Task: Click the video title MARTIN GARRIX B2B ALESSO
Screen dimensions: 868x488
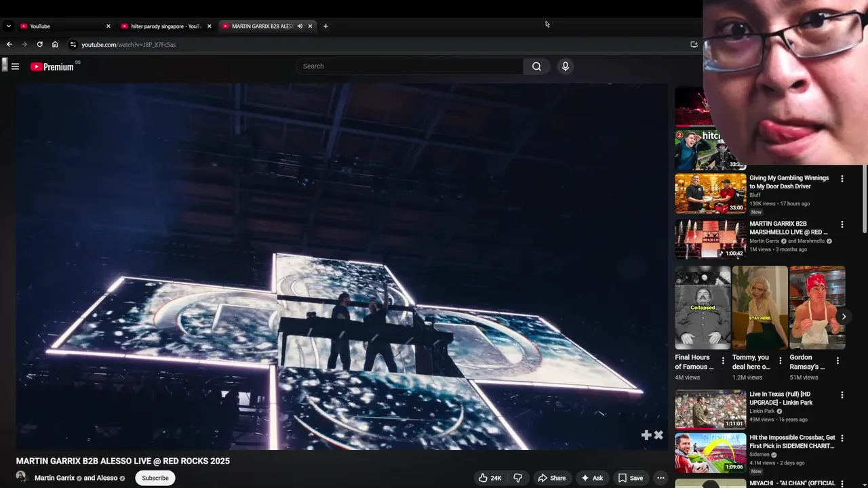Action: [x=123, y=461]
